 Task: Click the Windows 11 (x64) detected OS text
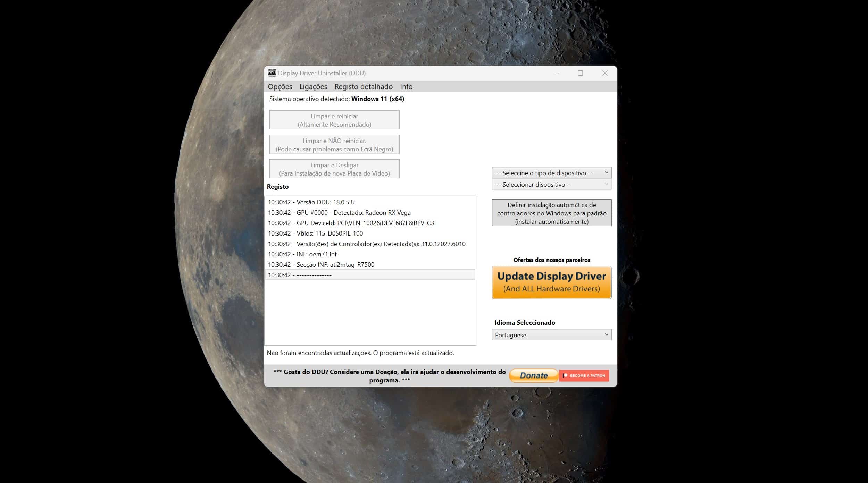(378, 99)
